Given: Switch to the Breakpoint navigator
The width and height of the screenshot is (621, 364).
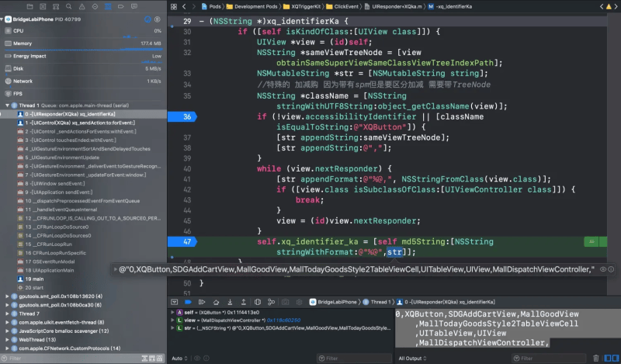Looking at the screenshot, I should (x=120, y=5).
